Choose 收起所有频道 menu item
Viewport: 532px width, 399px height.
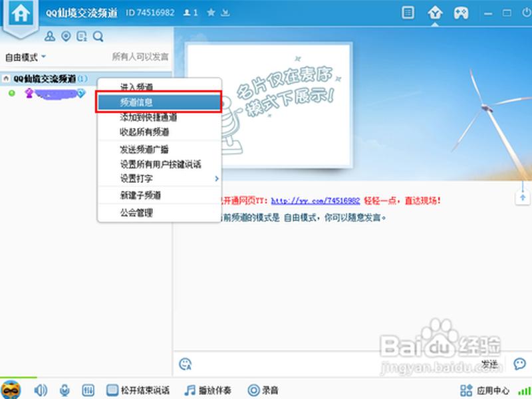(x=160, y=132)
